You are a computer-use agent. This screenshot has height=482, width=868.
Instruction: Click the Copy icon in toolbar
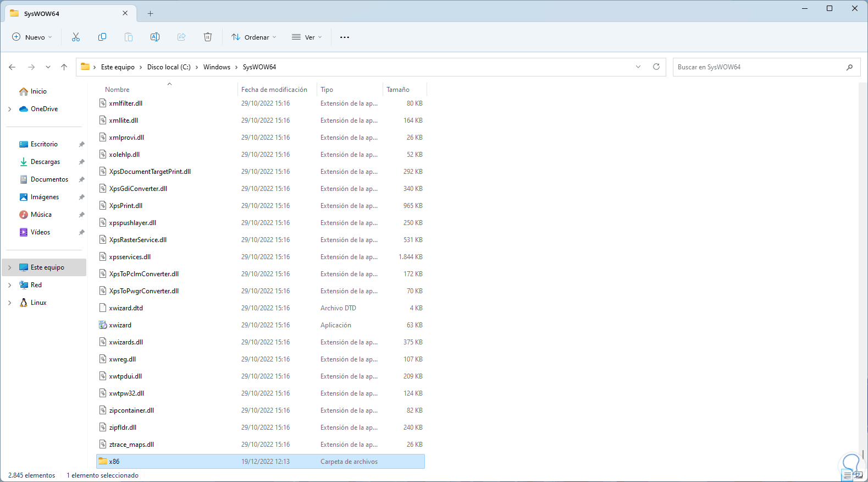[102, 37]
